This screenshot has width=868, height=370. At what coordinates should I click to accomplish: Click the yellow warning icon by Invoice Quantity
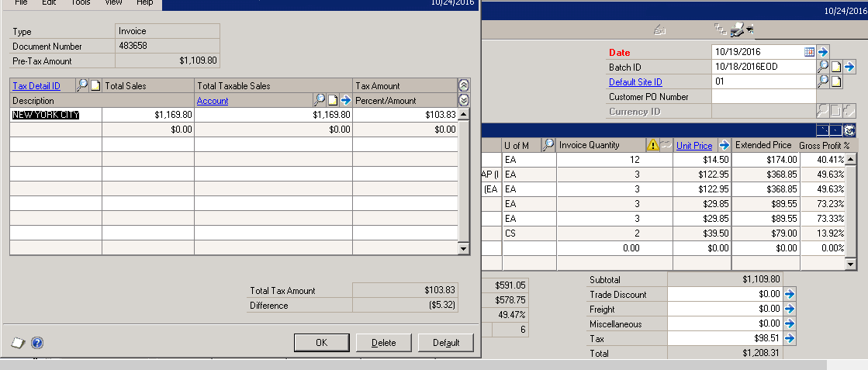652,145
